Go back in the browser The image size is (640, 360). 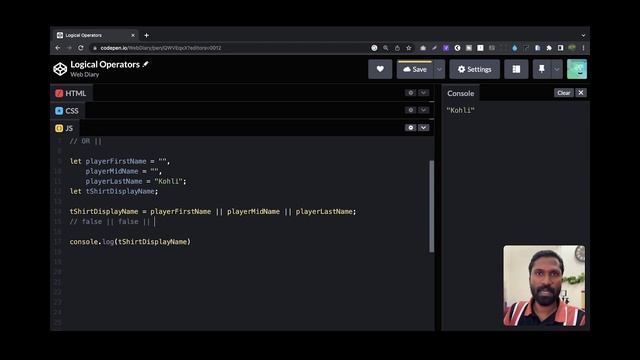tap(58, 48)
